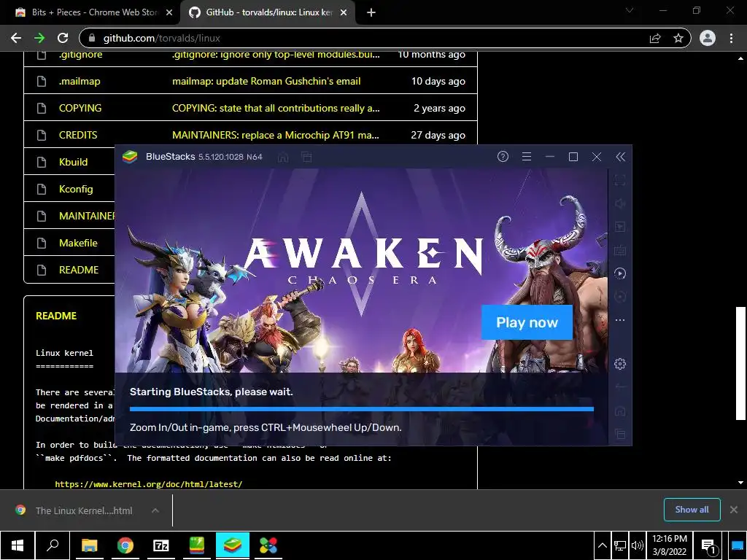Screen dimensions: 747x560
Task: Go forward in Chrome
Action: [x=39, y=38]
